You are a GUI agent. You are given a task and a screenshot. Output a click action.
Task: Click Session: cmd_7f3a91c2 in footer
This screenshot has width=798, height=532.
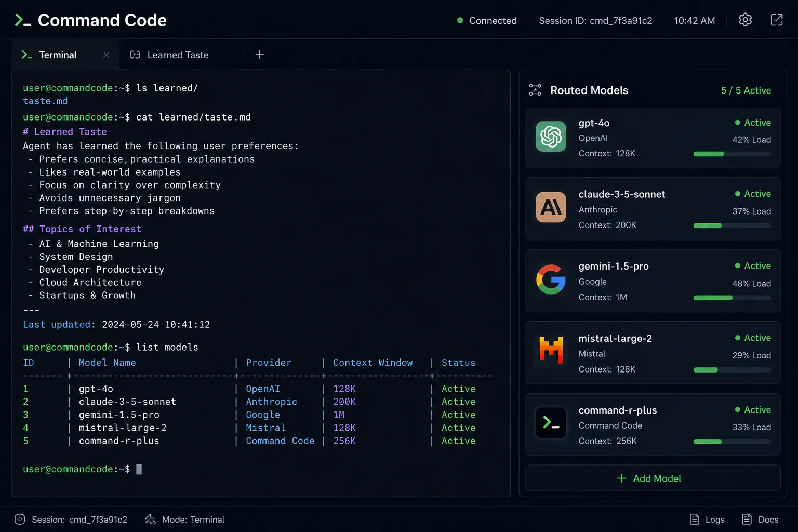point(79,520)
